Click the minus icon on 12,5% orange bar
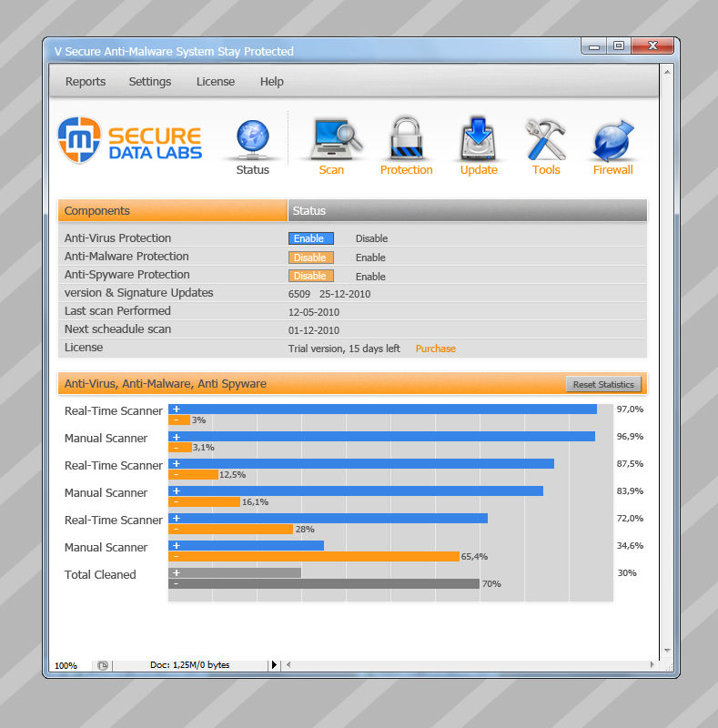 (x=176, y=474)
